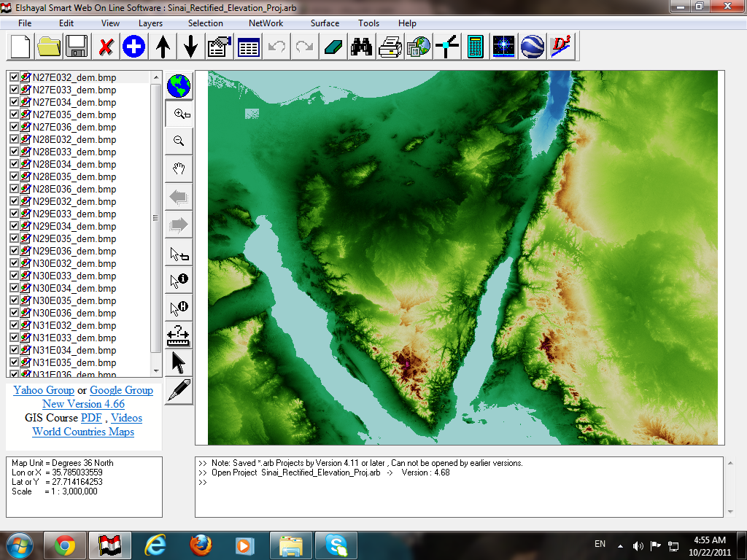Move layer up with up arrow
Viewport: 747px width, 560px height.
coord(163,47)
